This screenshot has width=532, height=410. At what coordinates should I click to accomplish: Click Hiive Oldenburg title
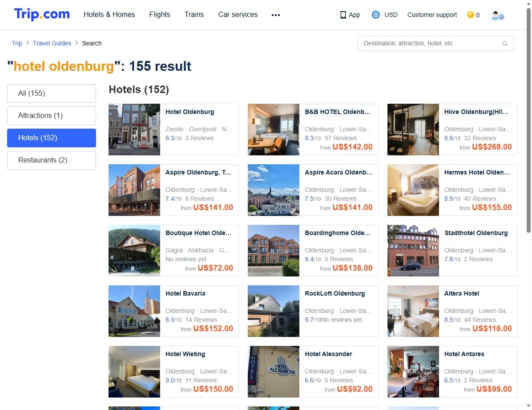476,112
